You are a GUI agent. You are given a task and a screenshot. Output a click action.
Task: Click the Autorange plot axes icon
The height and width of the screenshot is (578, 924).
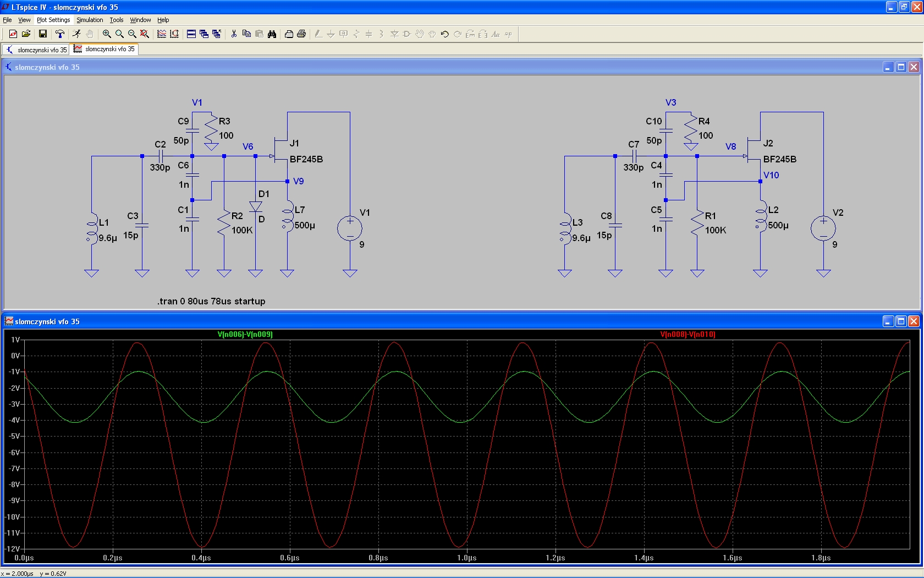click(174, 34)
